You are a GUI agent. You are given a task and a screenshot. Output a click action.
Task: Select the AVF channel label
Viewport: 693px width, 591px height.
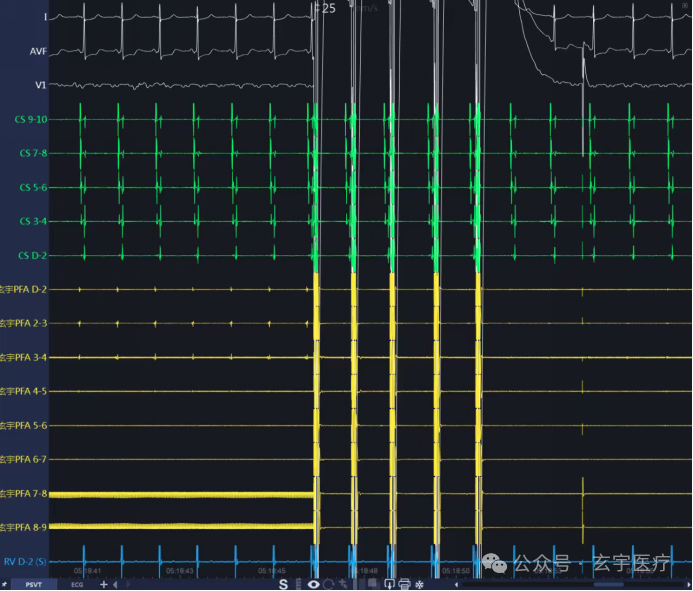click(38, 51)
